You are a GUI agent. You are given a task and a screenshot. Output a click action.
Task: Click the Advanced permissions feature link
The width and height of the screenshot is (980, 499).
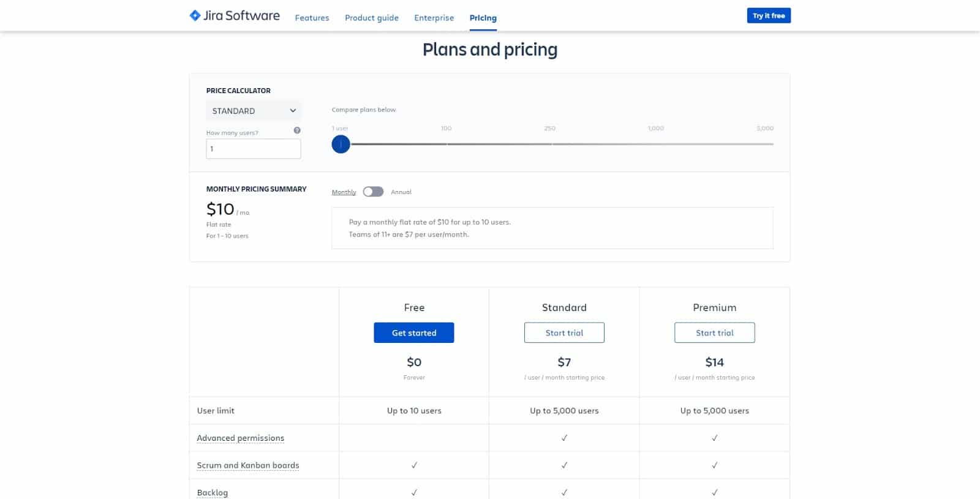click(x=240, y=438)
